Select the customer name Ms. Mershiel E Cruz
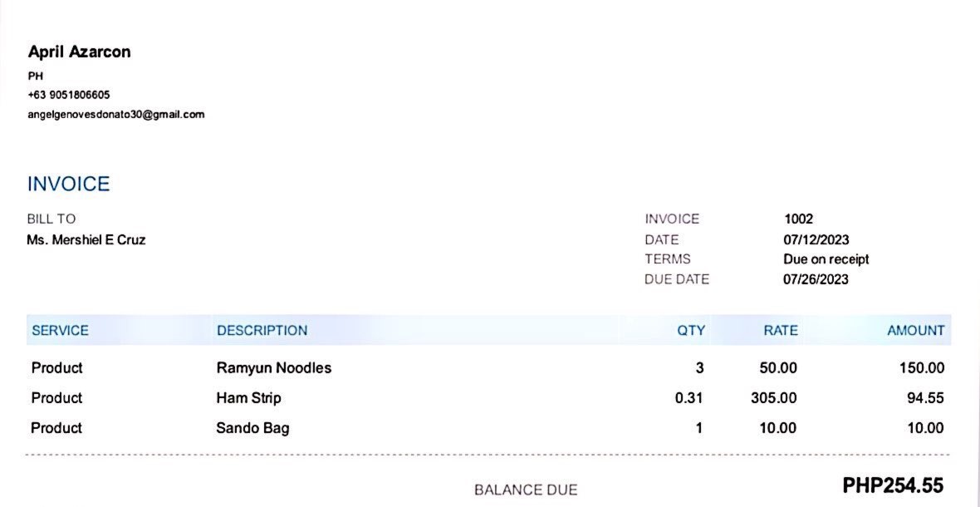980x507 pixels. click(86, 240)
